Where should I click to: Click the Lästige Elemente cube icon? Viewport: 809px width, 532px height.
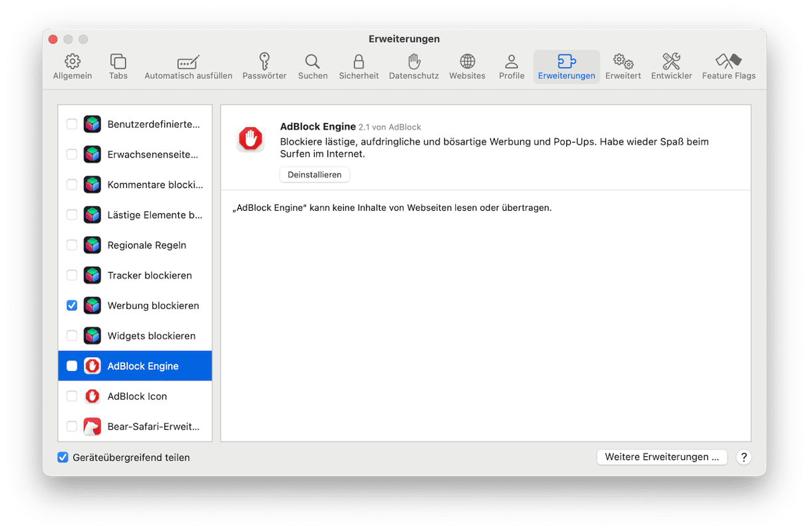[92, 215]
